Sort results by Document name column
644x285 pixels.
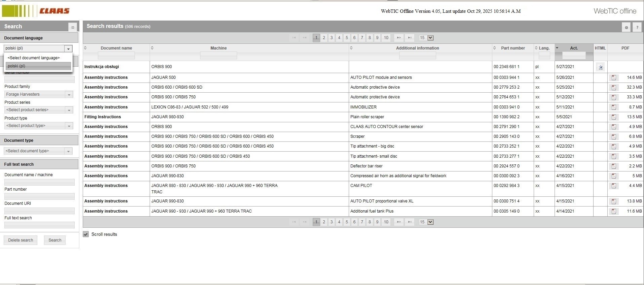coord(116,48)
